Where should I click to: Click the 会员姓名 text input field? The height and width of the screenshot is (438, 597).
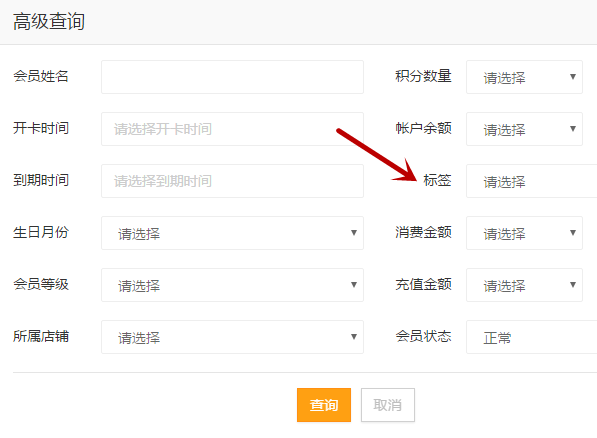232,77
